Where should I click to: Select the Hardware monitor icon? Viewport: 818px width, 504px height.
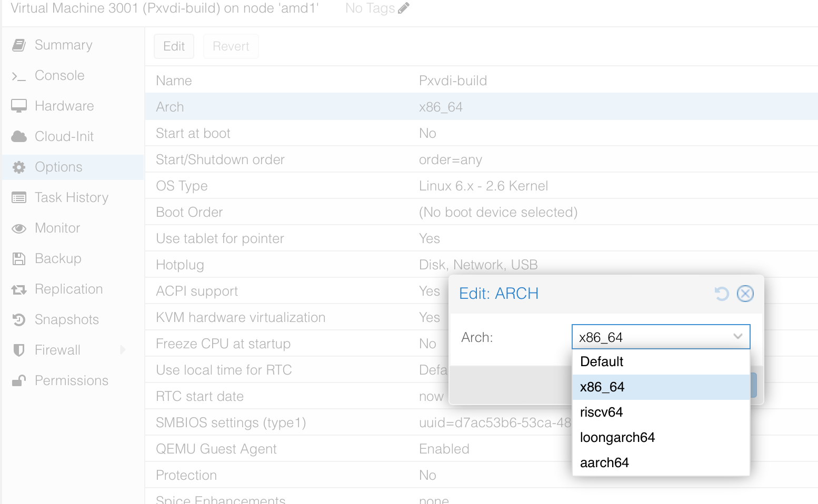19,106
